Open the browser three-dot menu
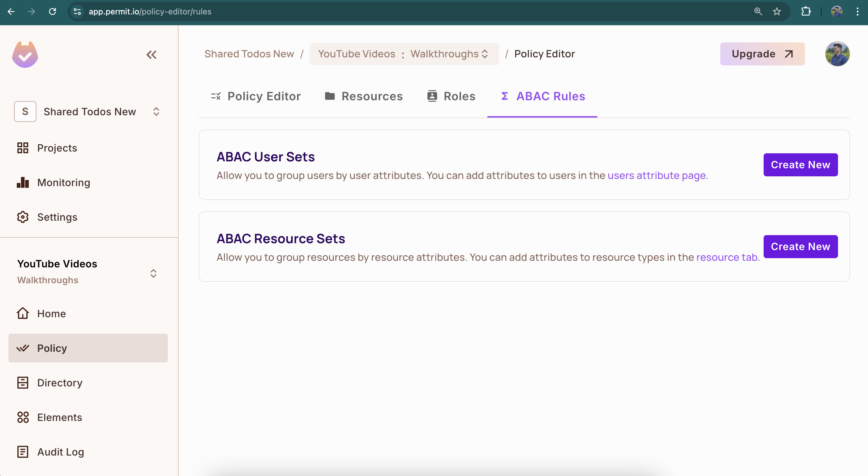The height and width of the screenshot is (476, 868). coord(857,12)
